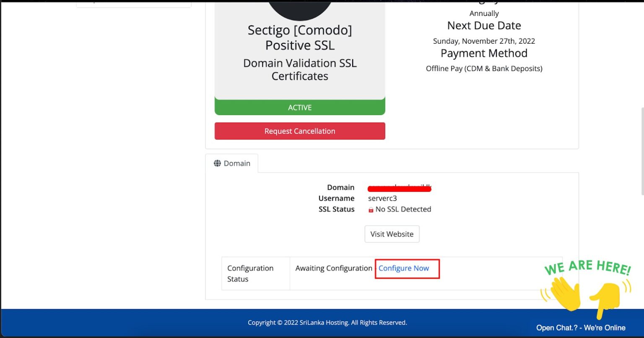Open Chat via We're Online widget

581,328
